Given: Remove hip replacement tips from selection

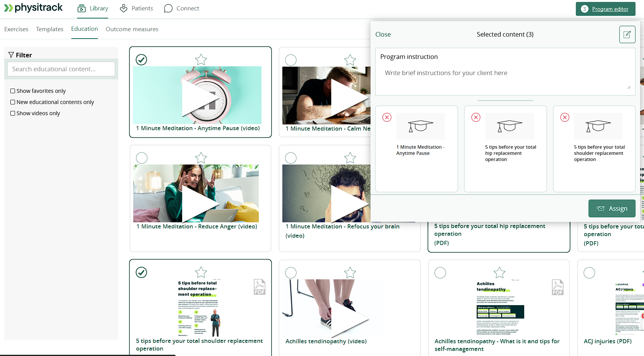Looking at the screenshot, I should [x=476, y=118].
